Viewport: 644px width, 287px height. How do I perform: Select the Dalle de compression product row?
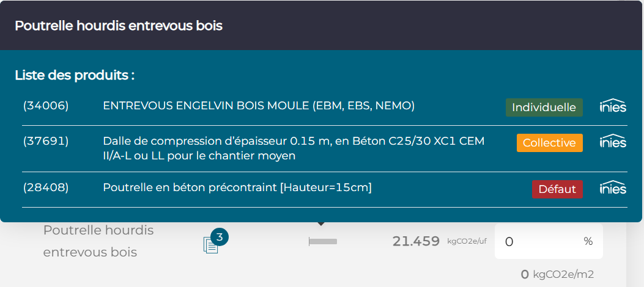(294, 148)
